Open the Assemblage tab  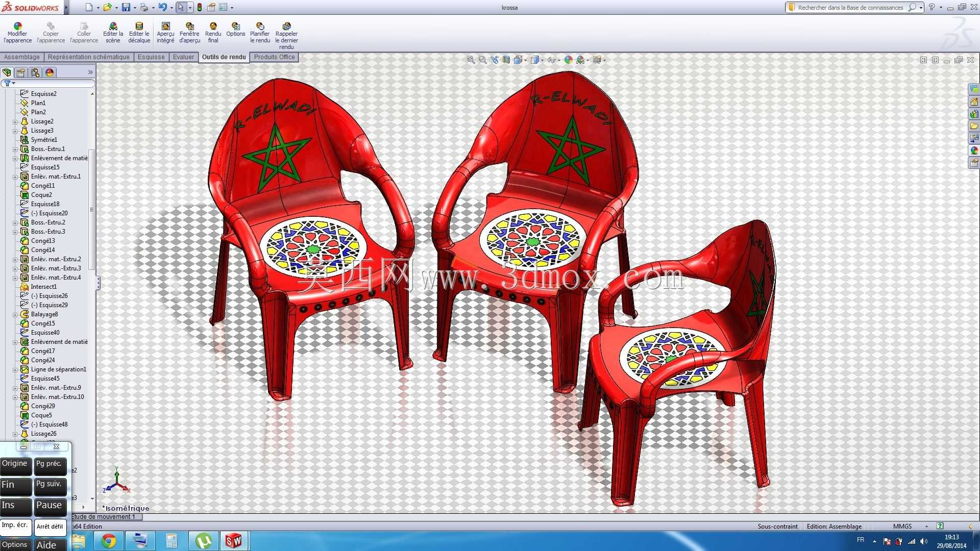pos(22,57)
